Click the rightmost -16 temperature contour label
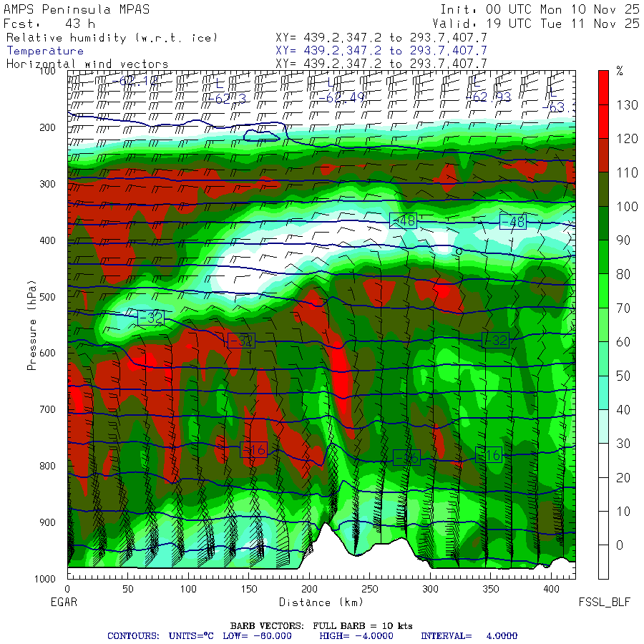 (x=489, y=454)
